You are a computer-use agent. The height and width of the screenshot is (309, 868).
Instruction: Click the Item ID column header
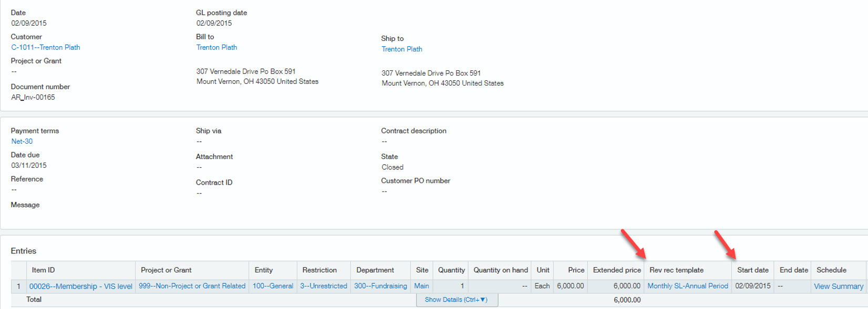point(43,270)
